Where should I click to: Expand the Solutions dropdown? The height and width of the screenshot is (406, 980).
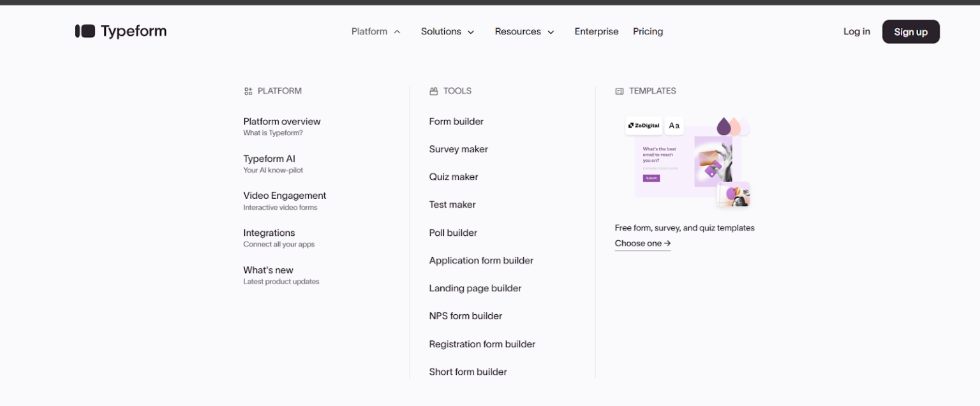[447, 31]
